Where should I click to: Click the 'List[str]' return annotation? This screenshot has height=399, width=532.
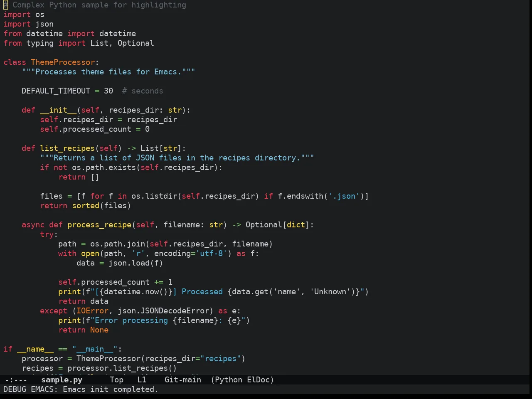coord(161,148)
